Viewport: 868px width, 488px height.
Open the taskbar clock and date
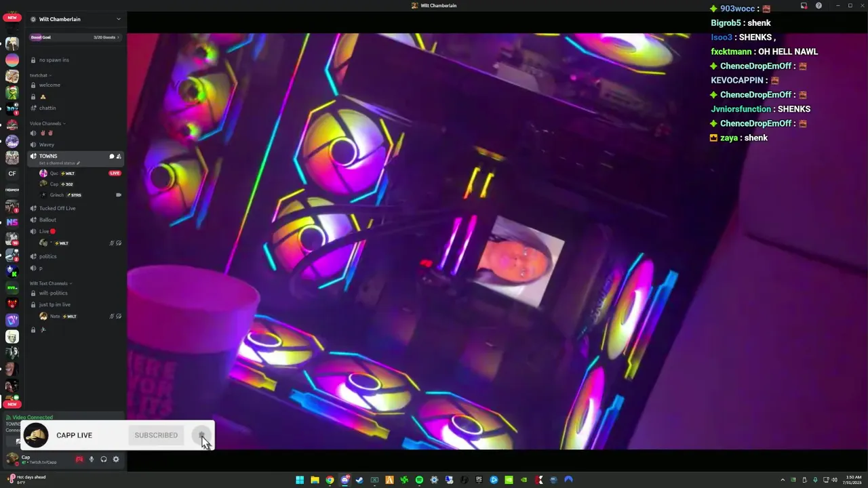pos(854,480)
